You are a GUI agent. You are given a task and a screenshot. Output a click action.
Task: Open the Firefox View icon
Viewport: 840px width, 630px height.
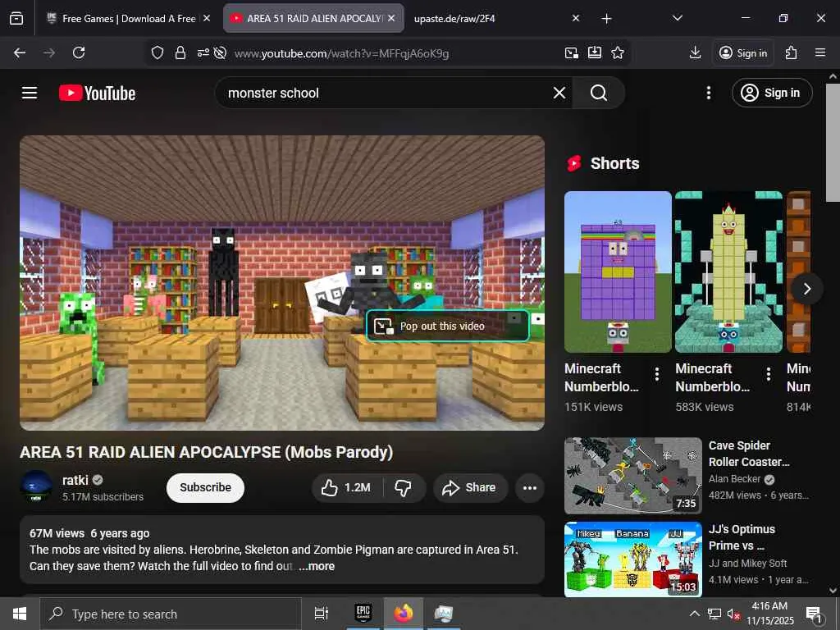(16, 18)
